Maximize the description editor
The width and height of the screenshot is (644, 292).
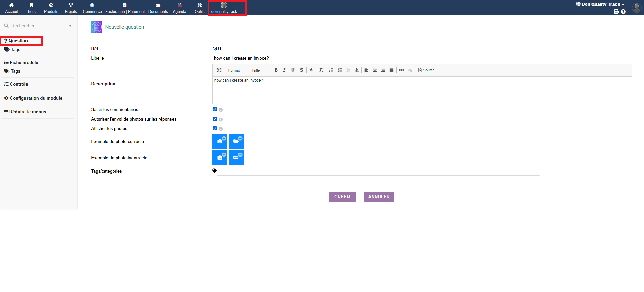219,70
